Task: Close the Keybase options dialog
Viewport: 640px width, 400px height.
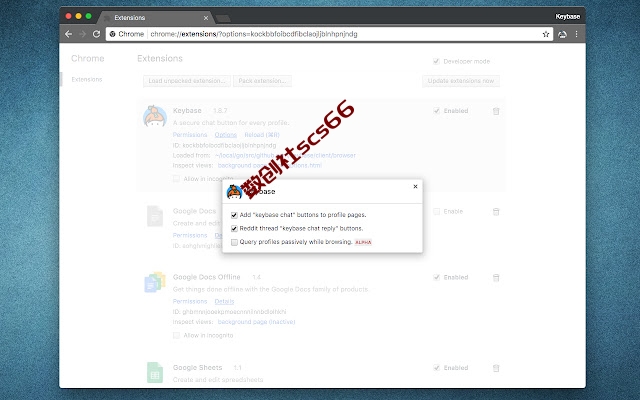Action: click(415, 187)
